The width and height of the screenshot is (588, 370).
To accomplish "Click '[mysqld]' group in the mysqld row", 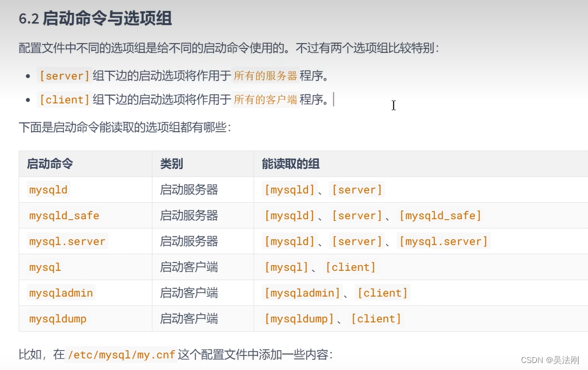I will click(x=289, y=190).
